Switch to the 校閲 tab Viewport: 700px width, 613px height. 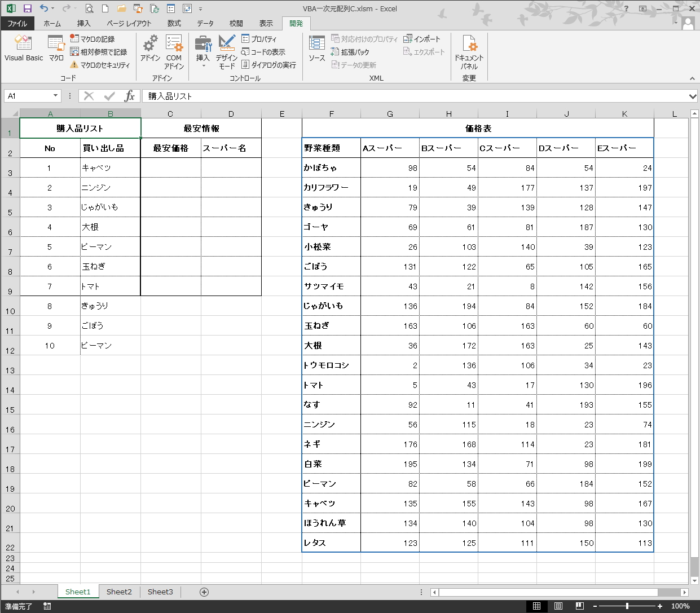coord(236,23)
